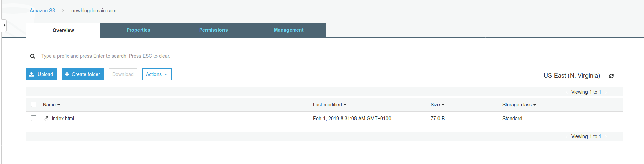Image resolution: width=644 pixels, height=164 pixels.
Task: Click the index.html file type icon
Action: pos(46,119)
